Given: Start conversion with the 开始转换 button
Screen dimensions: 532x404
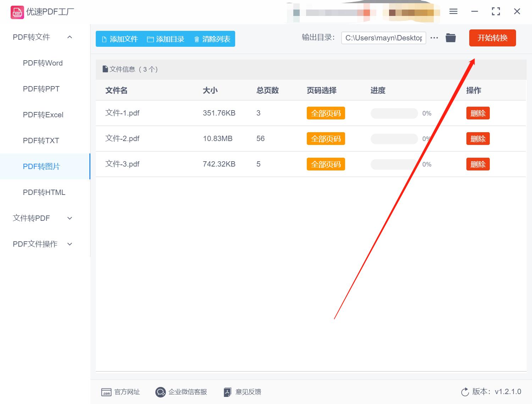Looking at the screenshot, I should (x=492, y=38).
